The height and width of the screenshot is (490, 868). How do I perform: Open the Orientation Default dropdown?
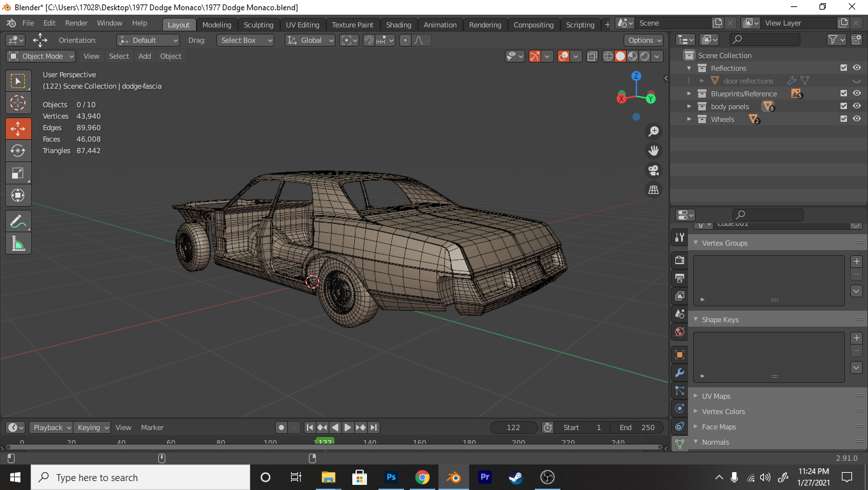pyautogui.click(x=148, y=40)
